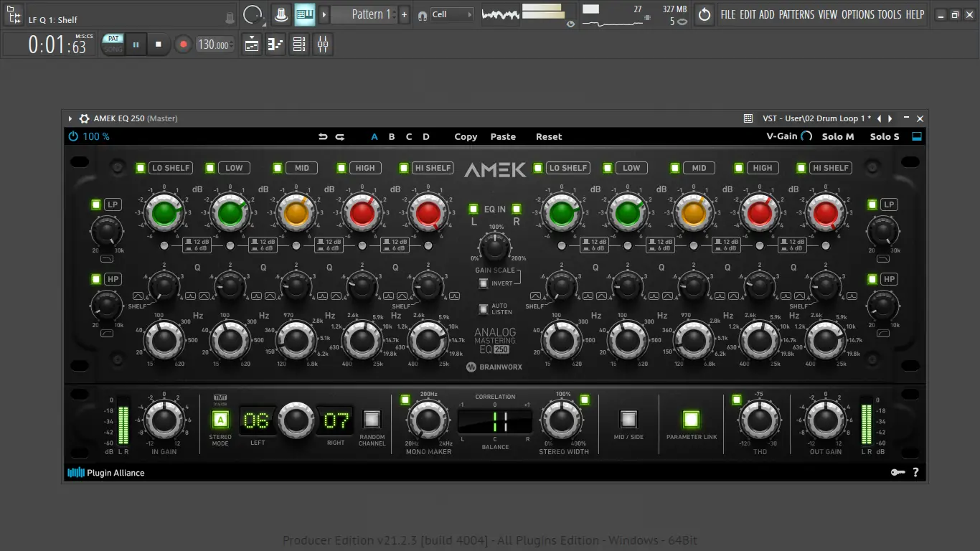Image resolution: width=980 pixels, height=551 pixels.
Task: Click the Reset button
Action: click(x=549, y=136)
